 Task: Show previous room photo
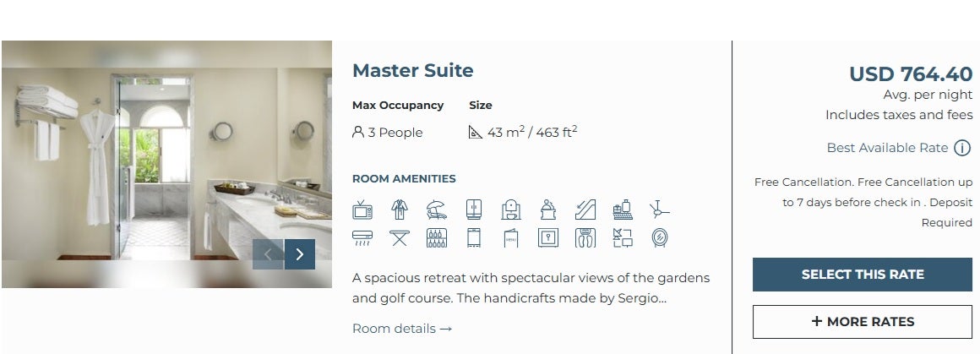pos(268,254)
